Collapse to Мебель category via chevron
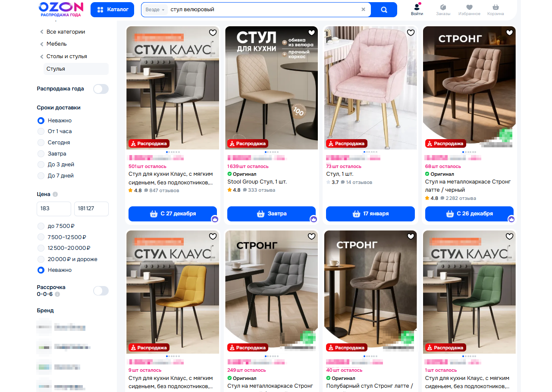Image resolution: width=552 pixels, height=392 pixels. pos(42,44)
